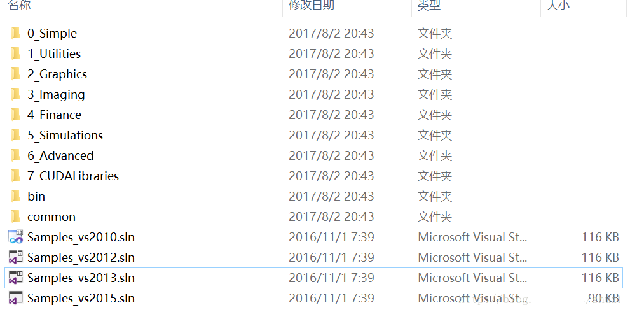Select the common folder name
The height and width of the screenshot is (312, 644).
tap(51, 217)
